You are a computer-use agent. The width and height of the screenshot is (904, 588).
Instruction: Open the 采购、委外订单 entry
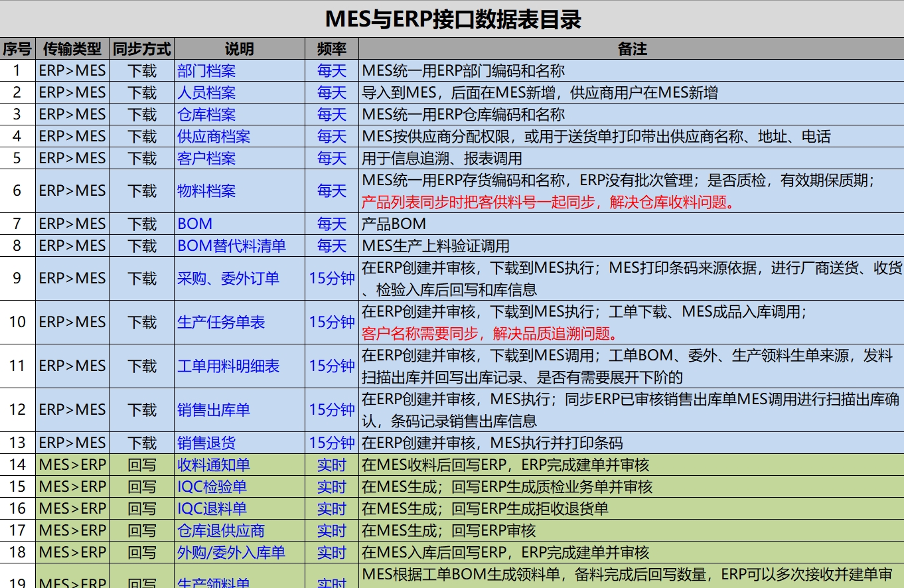(228, 278)
